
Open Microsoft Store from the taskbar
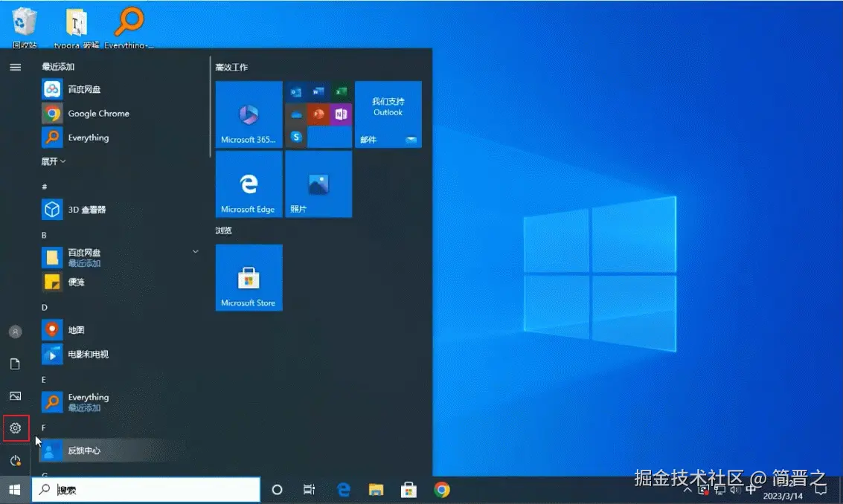(408, 489)
